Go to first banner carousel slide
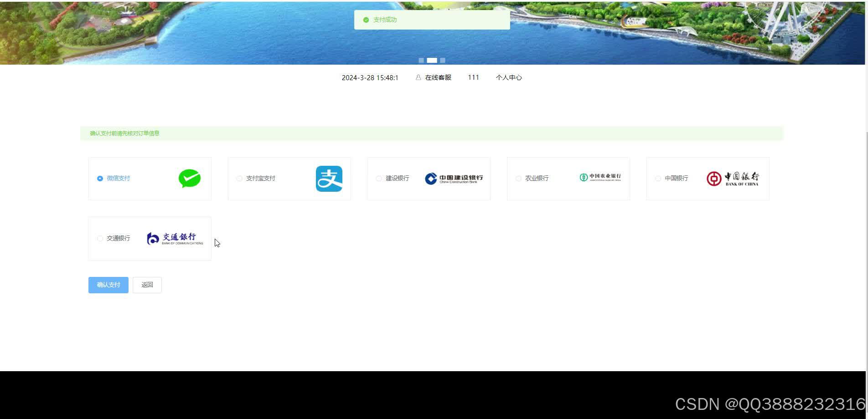The width and height of the screenshot is (868, 419). 421,61
